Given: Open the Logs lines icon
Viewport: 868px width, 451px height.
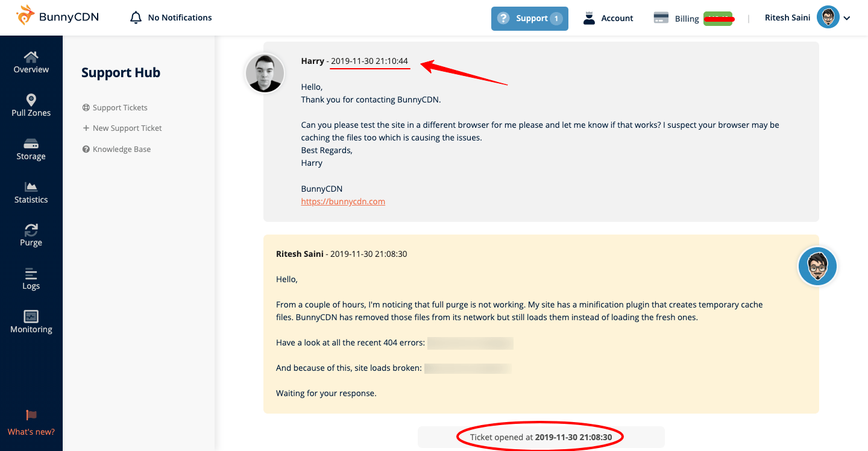Looking at the screenshot, I should pyautogui.click(x=31, y=273).
